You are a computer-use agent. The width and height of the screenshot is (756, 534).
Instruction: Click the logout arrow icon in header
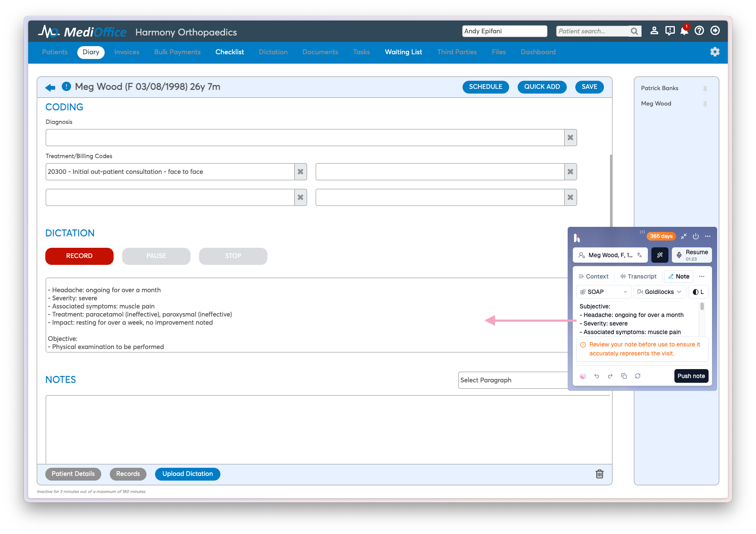click(x=715, y=31)
